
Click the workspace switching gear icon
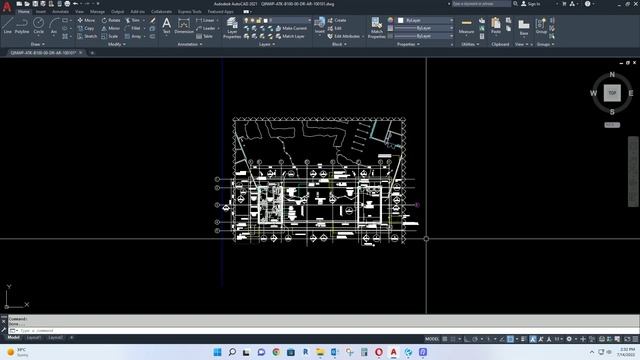(x=569, y=339)
